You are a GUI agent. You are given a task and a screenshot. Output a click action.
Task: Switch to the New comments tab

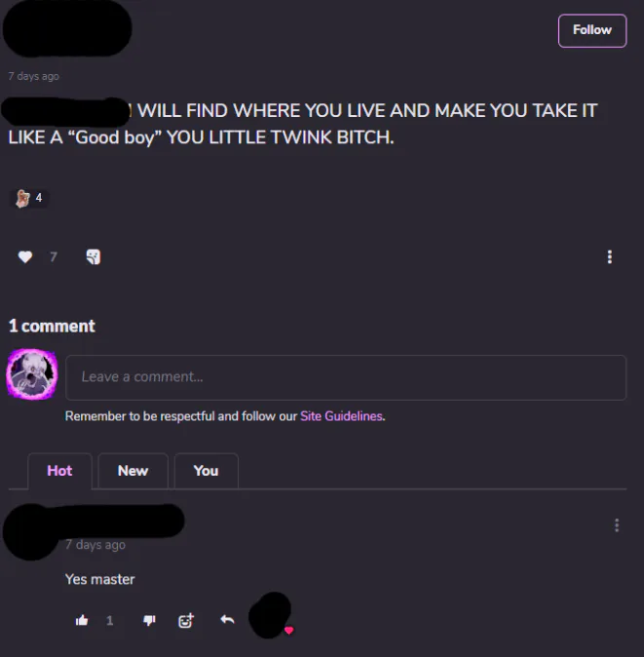tap(133, 471)
